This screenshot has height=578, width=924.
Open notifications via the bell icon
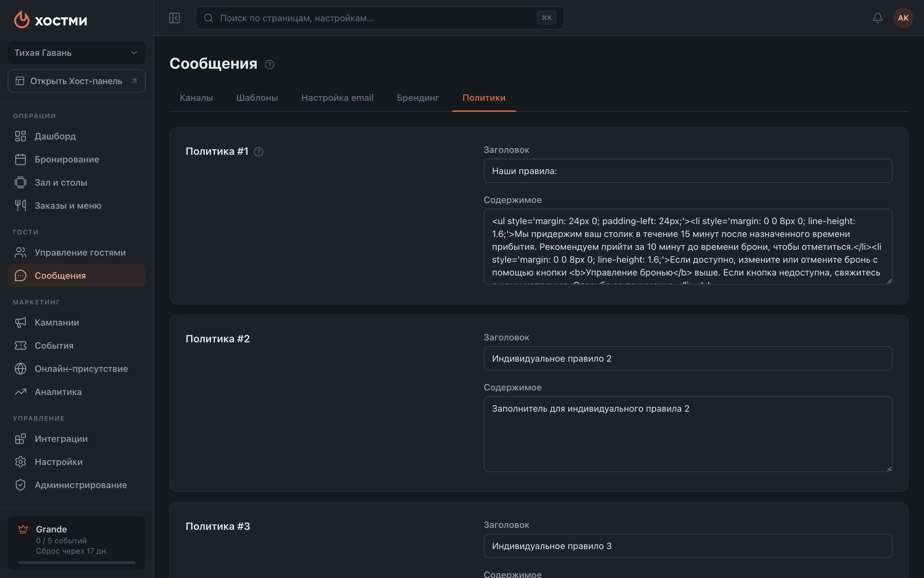coord(877,18)
